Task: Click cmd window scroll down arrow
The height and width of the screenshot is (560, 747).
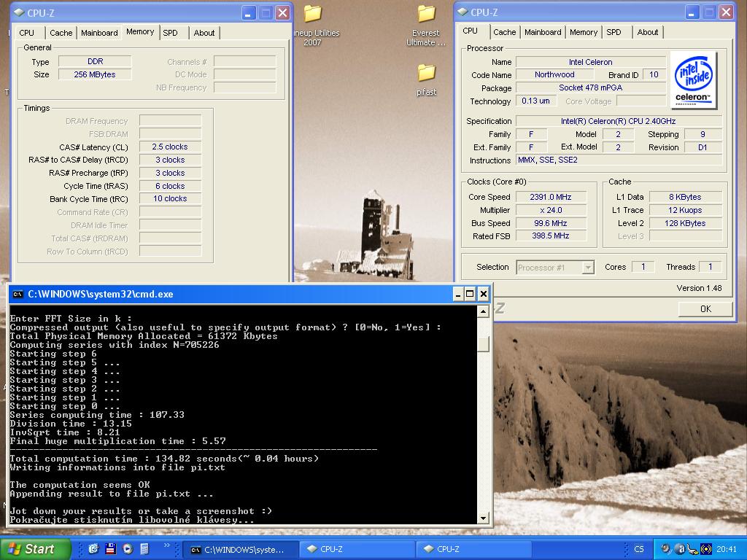Action: tap(483, 518)
